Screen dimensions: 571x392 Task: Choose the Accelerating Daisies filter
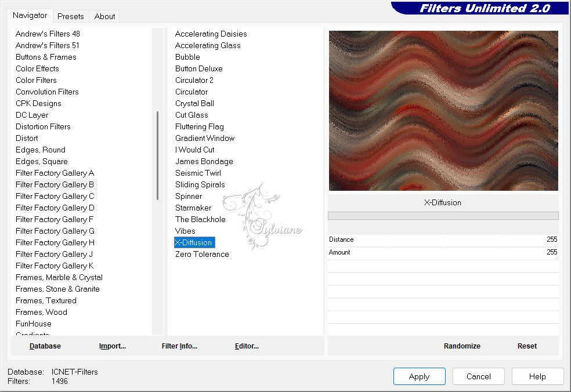click(x=211, y=34)
